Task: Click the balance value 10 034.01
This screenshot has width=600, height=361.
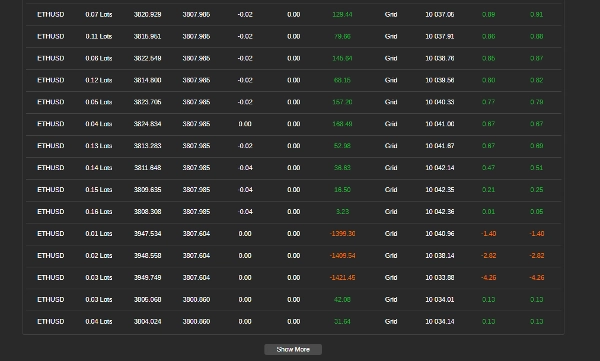Action: 440,299
